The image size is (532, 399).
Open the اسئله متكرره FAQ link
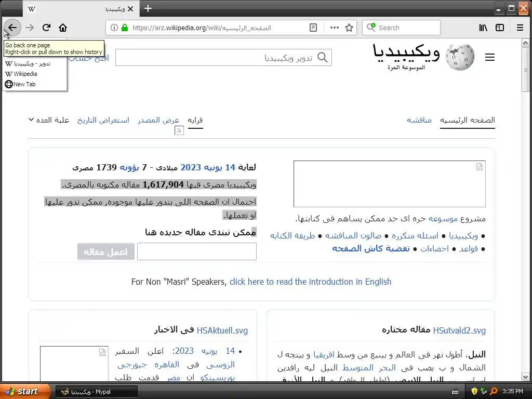pyautogui.click(x=415, y=235)
